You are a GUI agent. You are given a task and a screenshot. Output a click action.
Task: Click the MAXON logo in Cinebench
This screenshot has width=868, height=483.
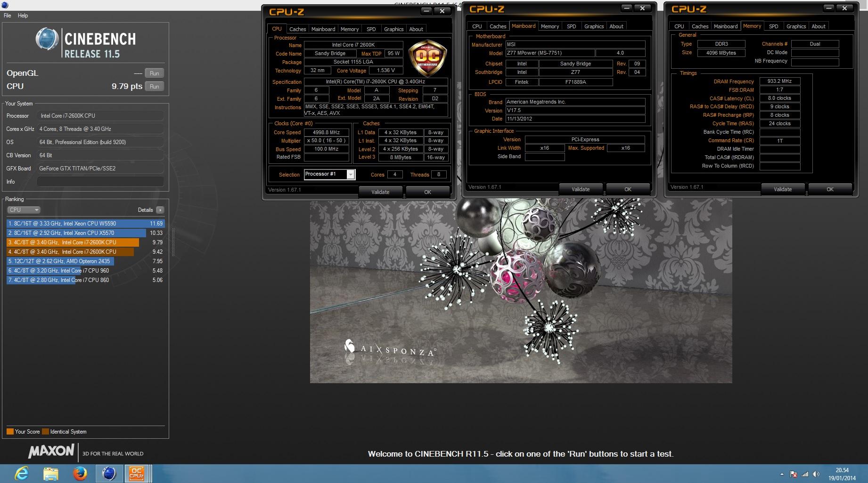(51, 451)
